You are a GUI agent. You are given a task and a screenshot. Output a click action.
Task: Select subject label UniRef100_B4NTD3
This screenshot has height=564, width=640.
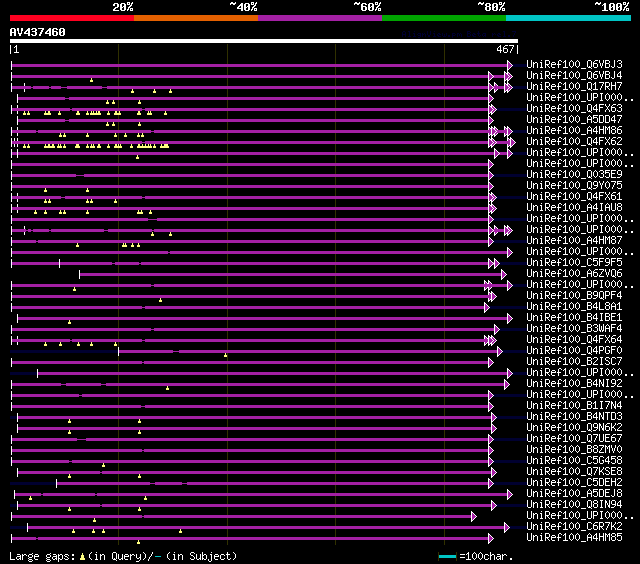(x=574, y=417)
